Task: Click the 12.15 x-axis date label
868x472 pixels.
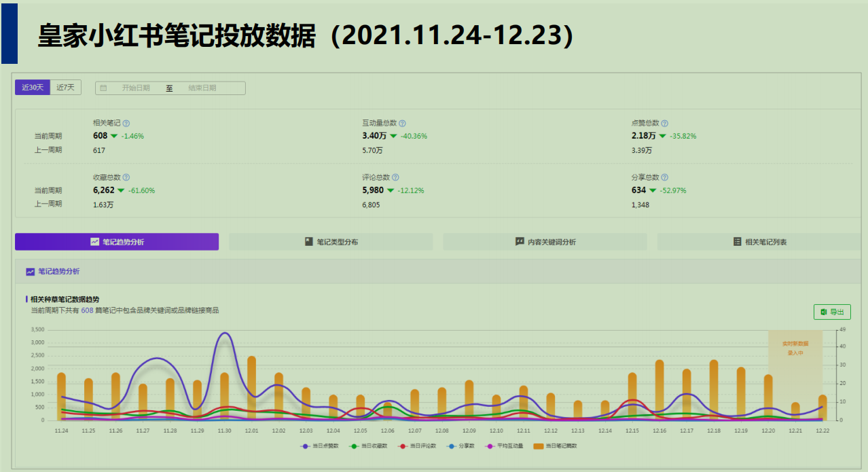Action: point(632,431)
